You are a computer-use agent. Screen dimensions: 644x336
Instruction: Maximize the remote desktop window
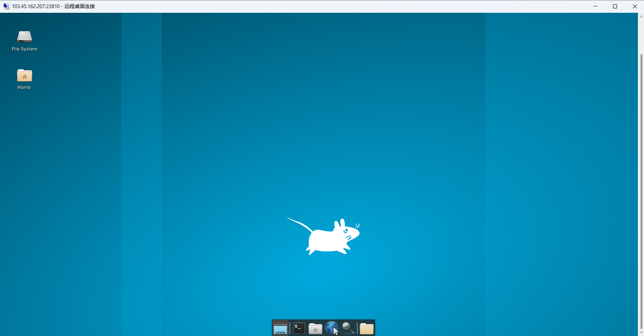point(615,6)
